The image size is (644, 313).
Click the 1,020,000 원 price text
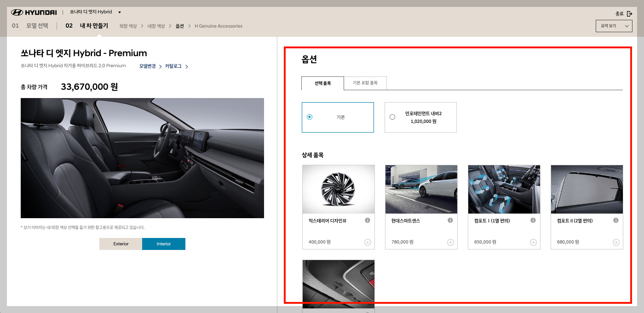click(423, 122)
